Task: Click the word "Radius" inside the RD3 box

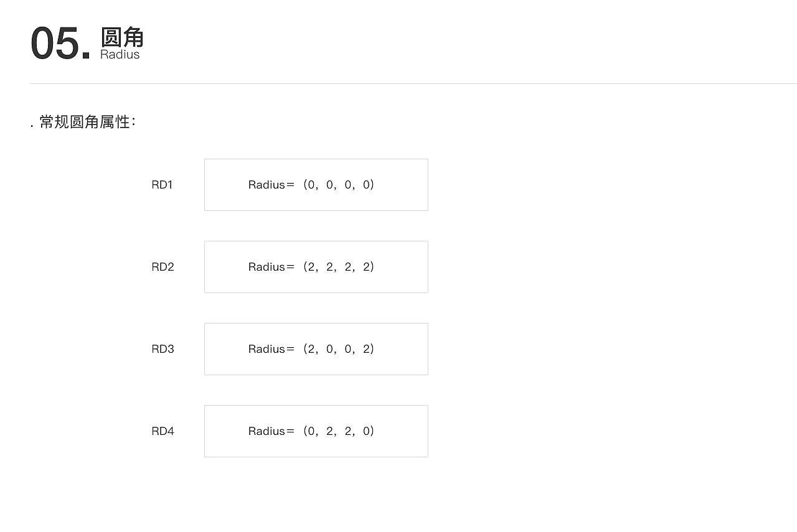Action: (x=266, y=349)
